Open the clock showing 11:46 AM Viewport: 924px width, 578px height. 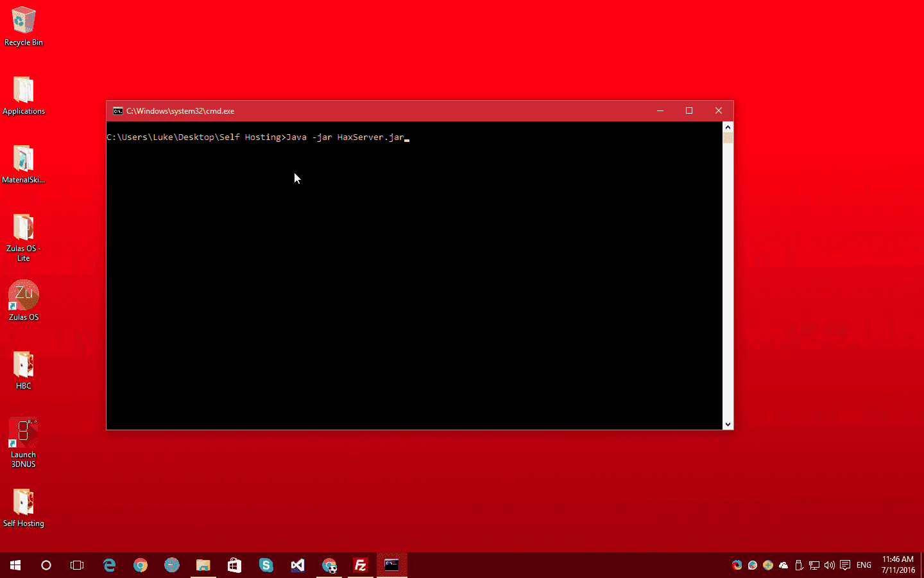click(x=898, y=565)
